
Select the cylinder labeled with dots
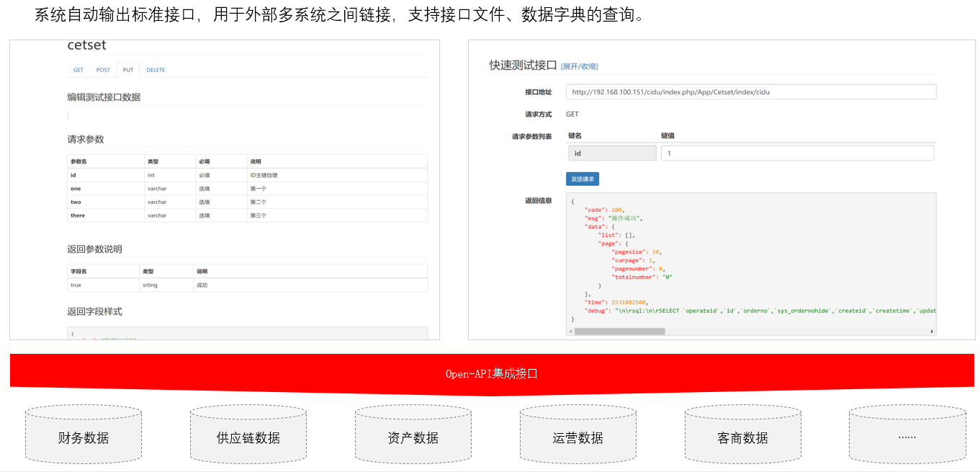click(907, 434)
